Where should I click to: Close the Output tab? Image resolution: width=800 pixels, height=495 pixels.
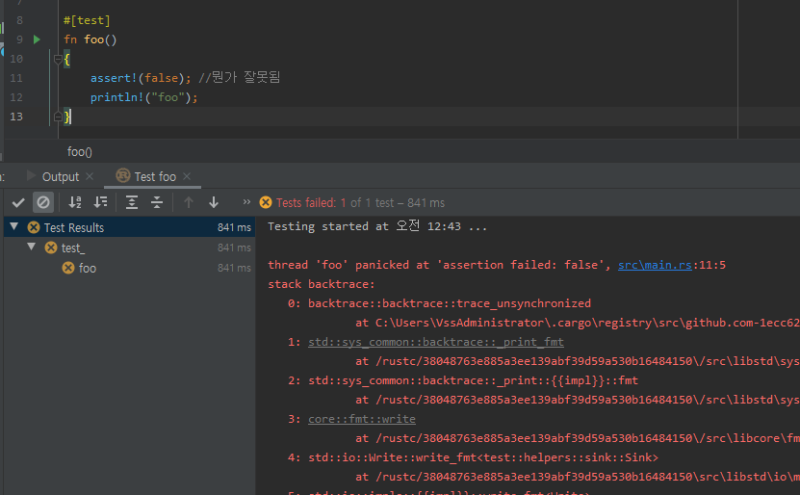point(90,177)
